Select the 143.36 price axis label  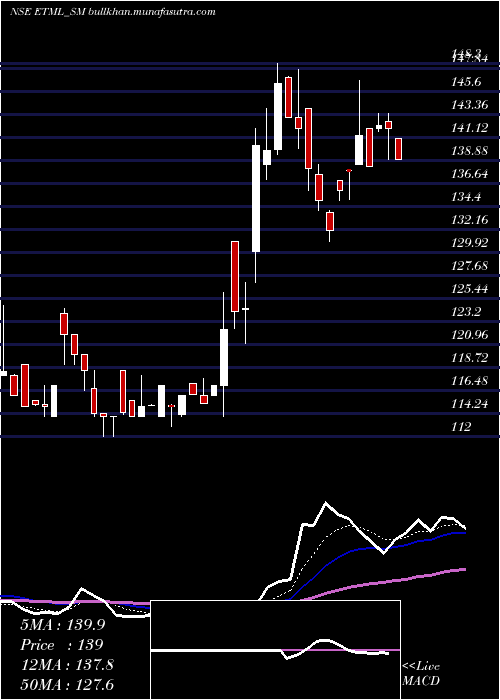[x=469, y=105]
